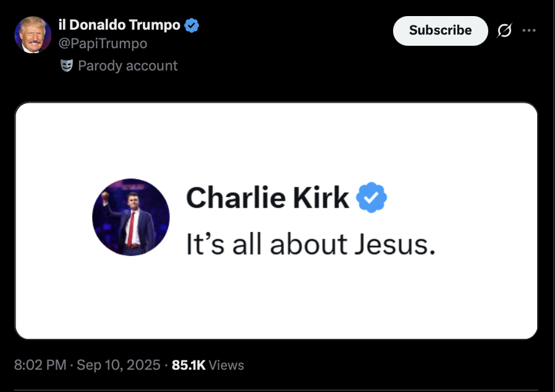555x392 pixels.
Task: Click the blue verified badge beside Charlie Kirk
Action: 373,198
